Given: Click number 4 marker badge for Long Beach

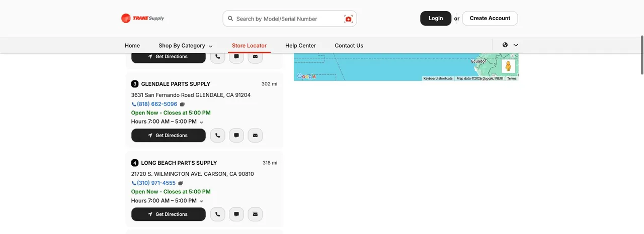Looking at the screenshot, I should tap(135, 163).
